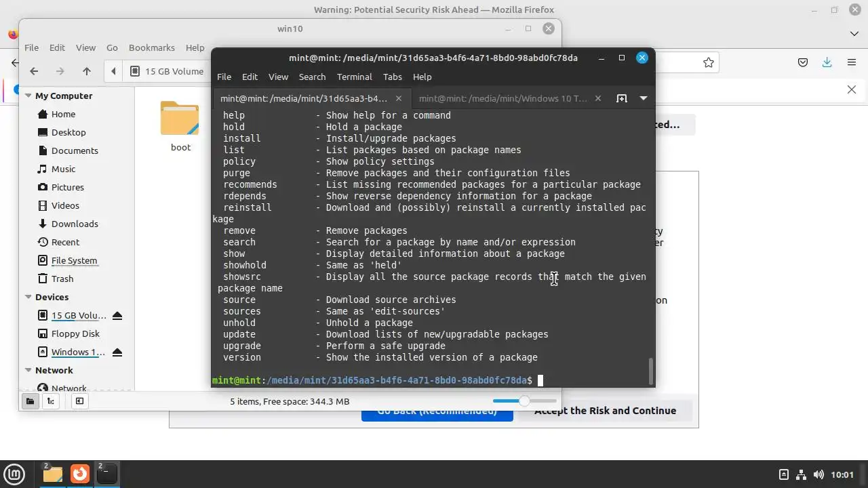
Task: Open file manager View menu
Action: [x=85, y=47]
